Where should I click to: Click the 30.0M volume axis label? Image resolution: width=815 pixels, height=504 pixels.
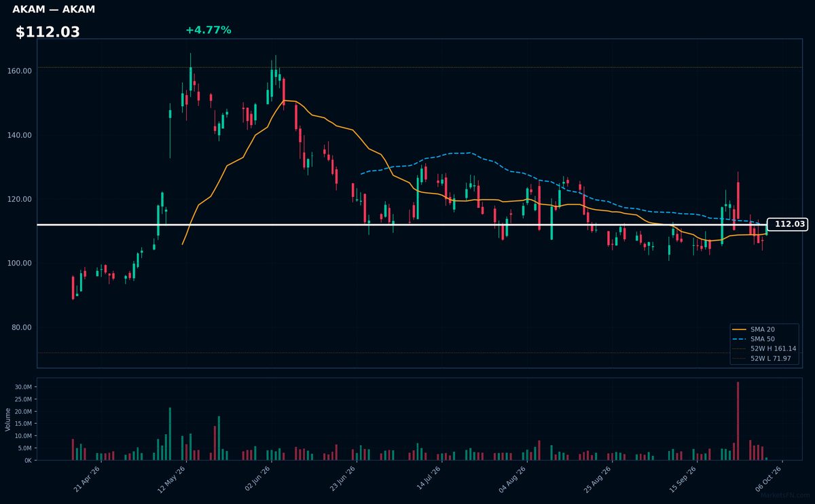[23, 387]
